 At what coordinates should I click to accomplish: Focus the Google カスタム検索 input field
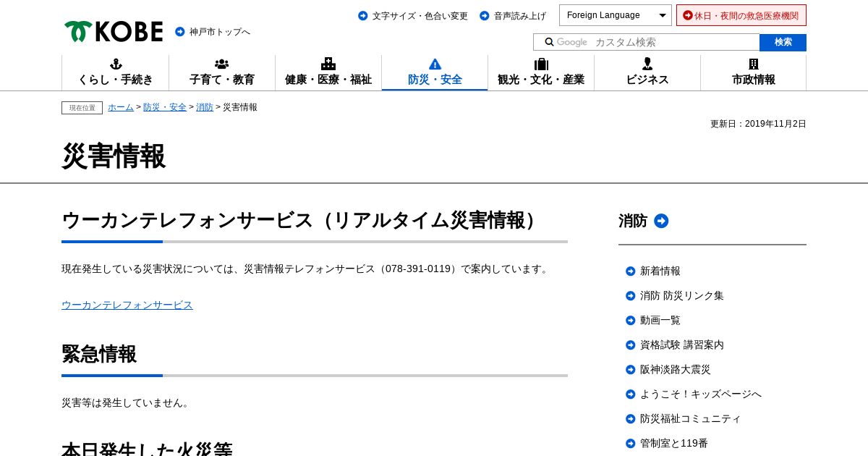coord(647,42)
